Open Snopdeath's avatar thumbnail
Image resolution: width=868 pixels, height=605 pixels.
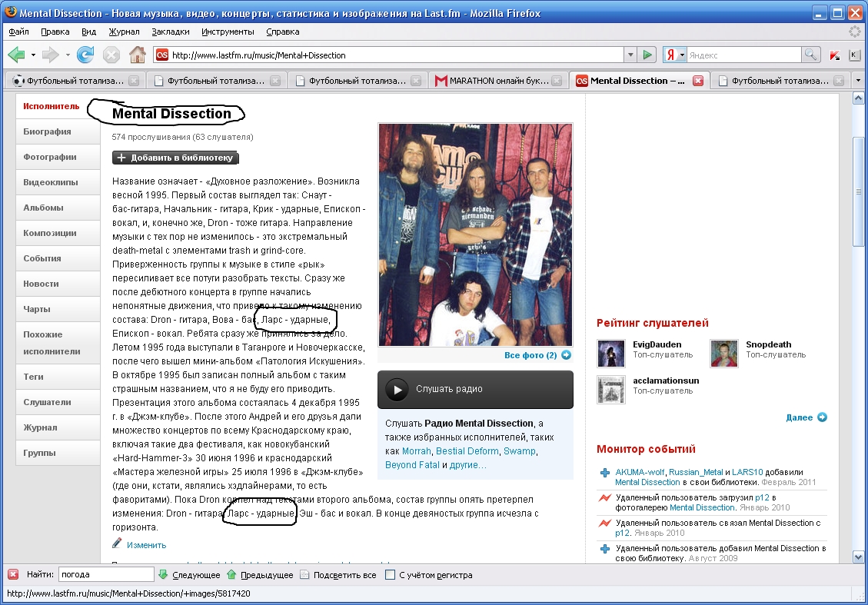(724, 354)
